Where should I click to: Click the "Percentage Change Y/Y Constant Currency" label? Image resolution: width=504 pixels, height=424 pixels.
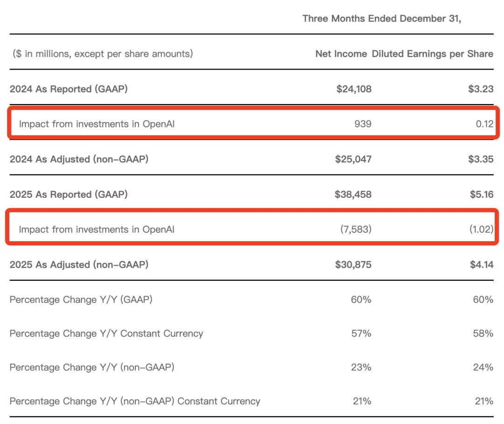106,334
